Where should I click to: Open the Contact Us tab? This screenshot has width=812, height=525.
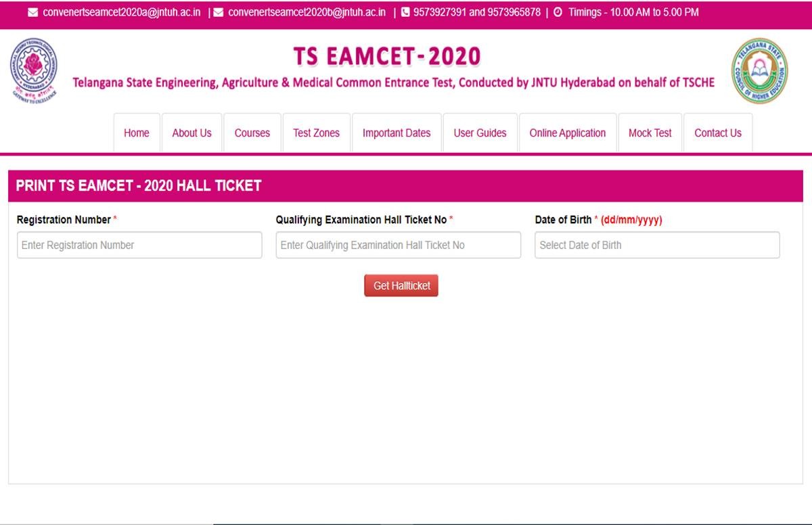pos(717,133)
